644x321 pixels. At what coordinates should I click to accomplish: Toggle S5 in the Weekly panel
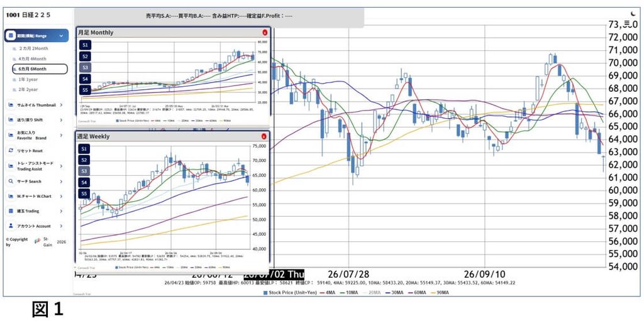[x=84, y=193]
